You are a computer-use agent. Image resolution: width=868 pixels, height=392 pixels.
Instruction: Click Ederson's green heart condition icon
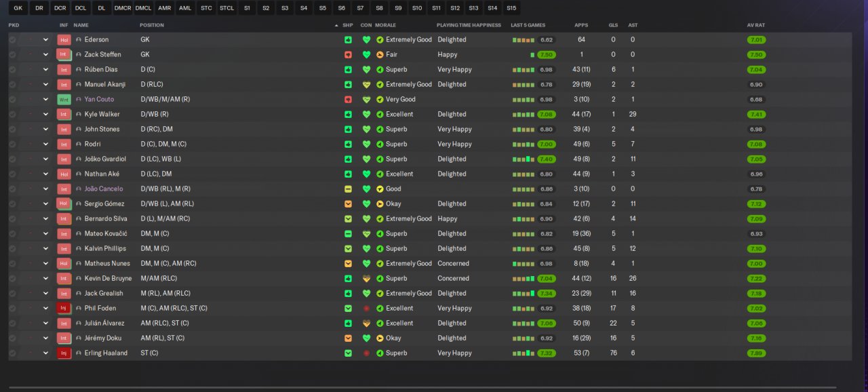click(x=366, y=39)
